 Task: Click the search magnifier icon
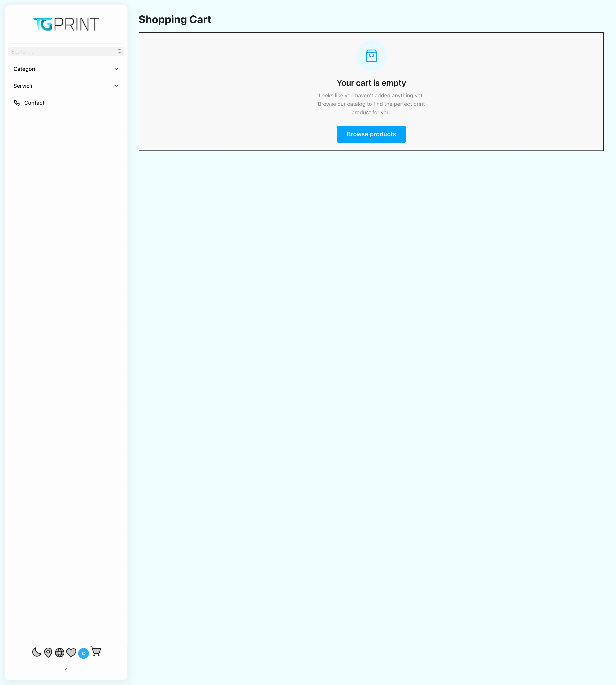[x=120, y=51]
